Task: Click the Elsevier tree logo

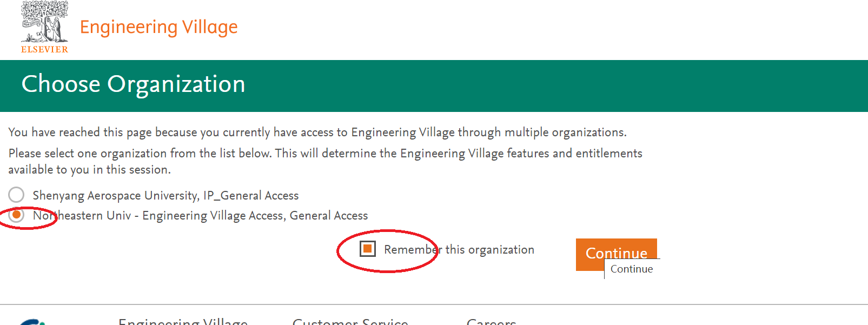Action: click(44, 22)
